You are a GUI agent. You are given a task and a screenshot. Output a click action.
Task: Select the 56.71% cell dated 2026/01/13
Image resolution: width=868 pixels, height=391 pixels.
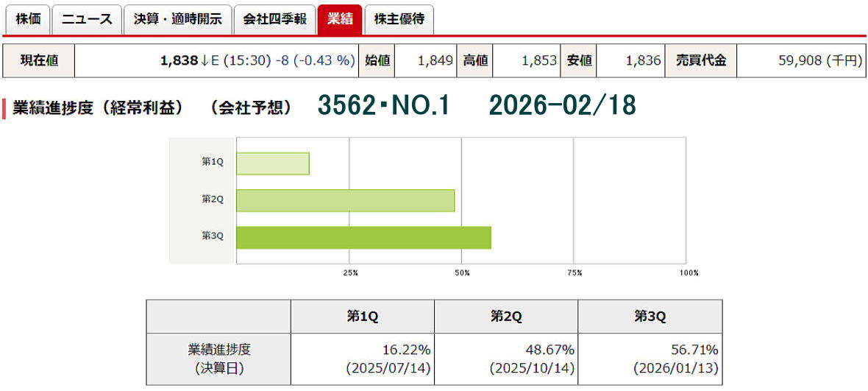coord(650,359)
